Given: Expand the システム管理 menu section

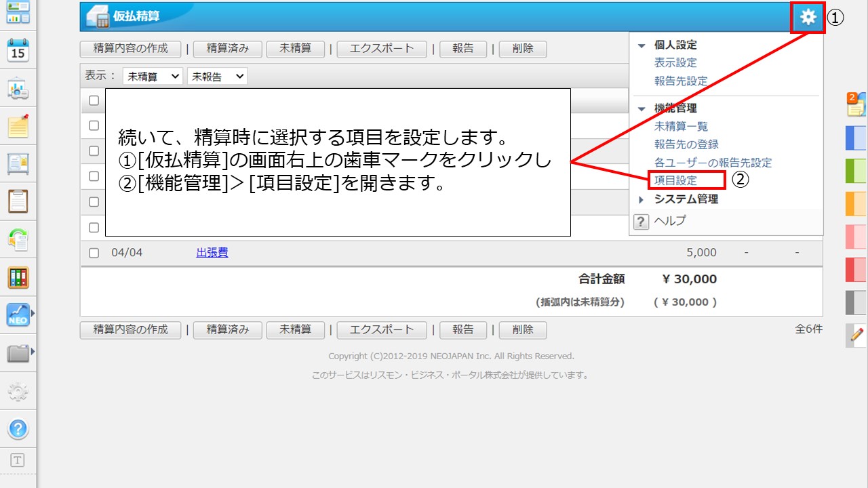Looking at the screenshot, I should click(x=686, y=199).
